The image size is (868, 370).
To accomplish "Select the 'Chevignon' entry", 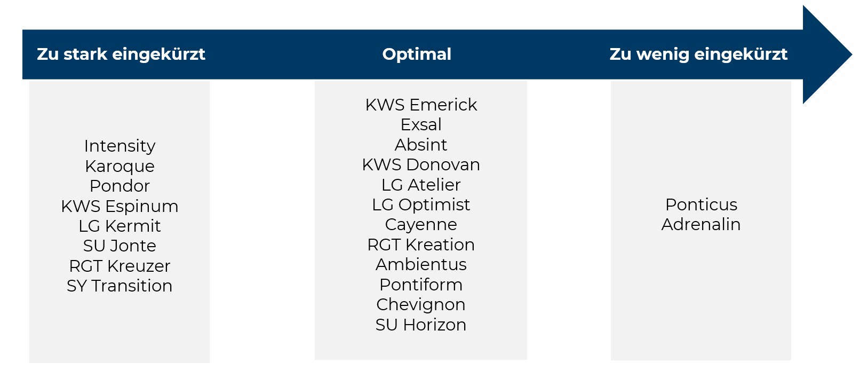I will click(421, 304).
